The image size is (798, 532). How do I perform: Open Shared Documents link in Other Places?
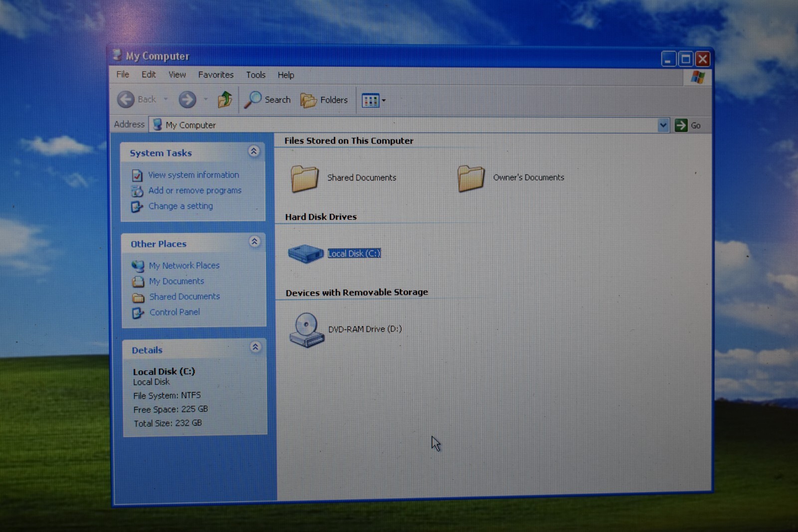click(185, 297)
